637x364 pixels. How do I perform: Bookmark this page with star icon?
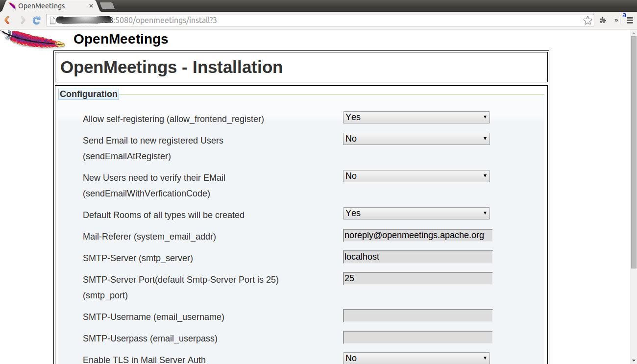point(588,20)
